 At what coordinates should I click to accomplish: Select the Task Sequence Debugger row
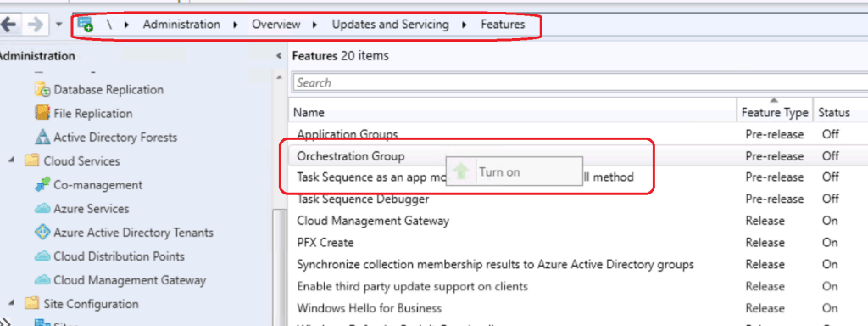click(x=578, y=199)
